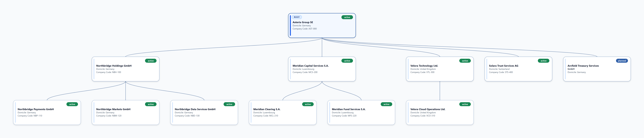This screenshot has width=644, height=138.
Task: Click active badge on Solara Trust Services
Action: pos(544,61)
